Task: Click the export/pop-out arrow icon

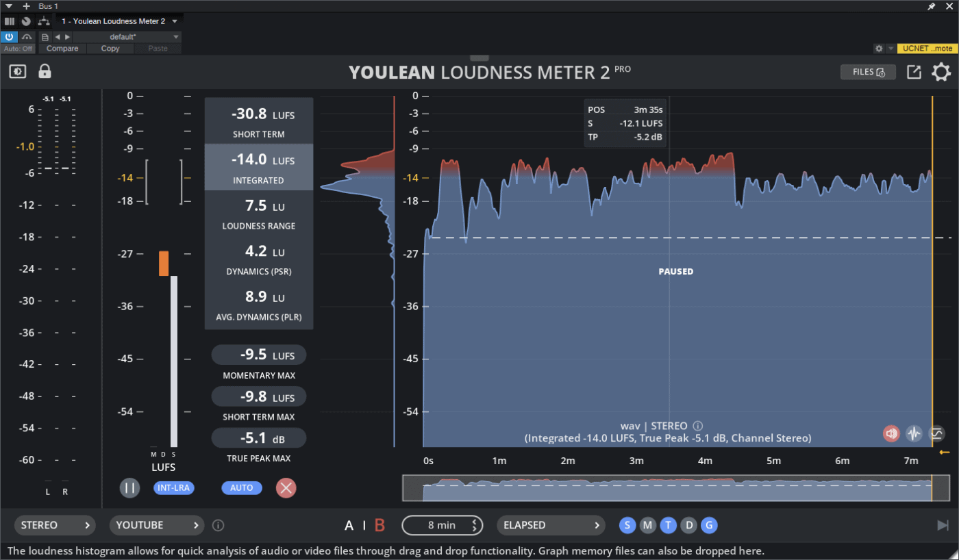Action: click(914, 72)
